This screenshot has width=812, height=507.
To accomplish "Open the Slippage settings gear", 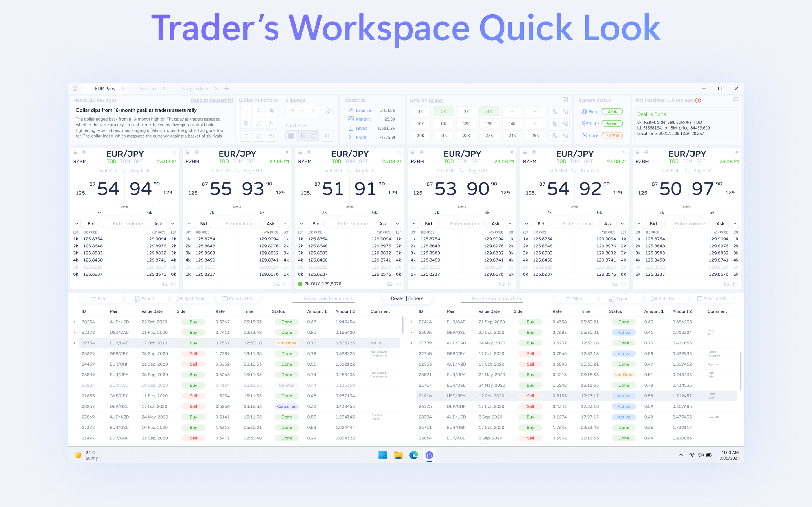I will [x=327, y=111].
